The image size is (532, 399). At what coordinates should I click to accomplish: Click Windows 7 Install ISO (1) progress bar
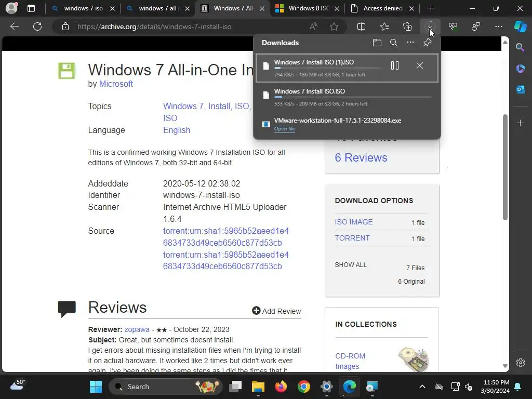coord(327,68)
